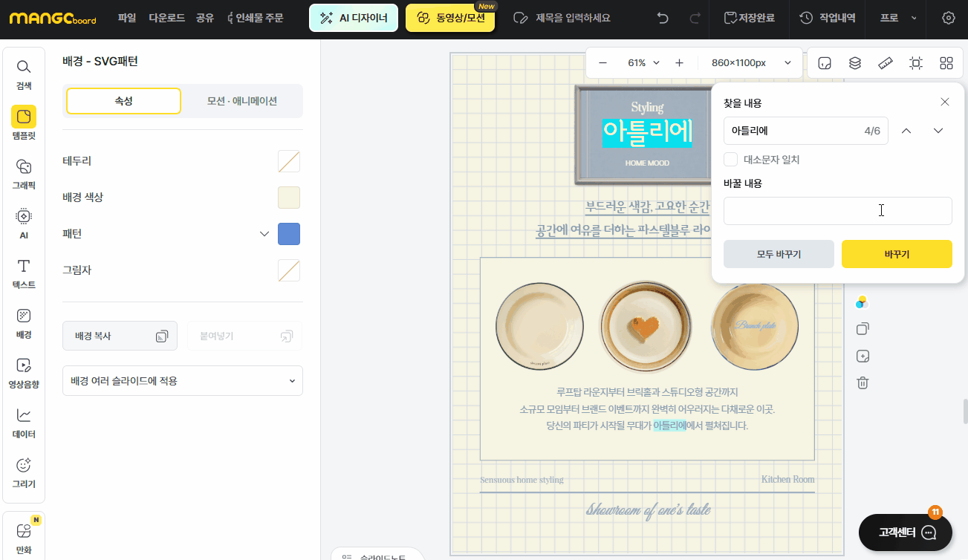Open the 배경 background sidebar panel
Viewport: 968px width, 560px height.
[x=24, y=322]
